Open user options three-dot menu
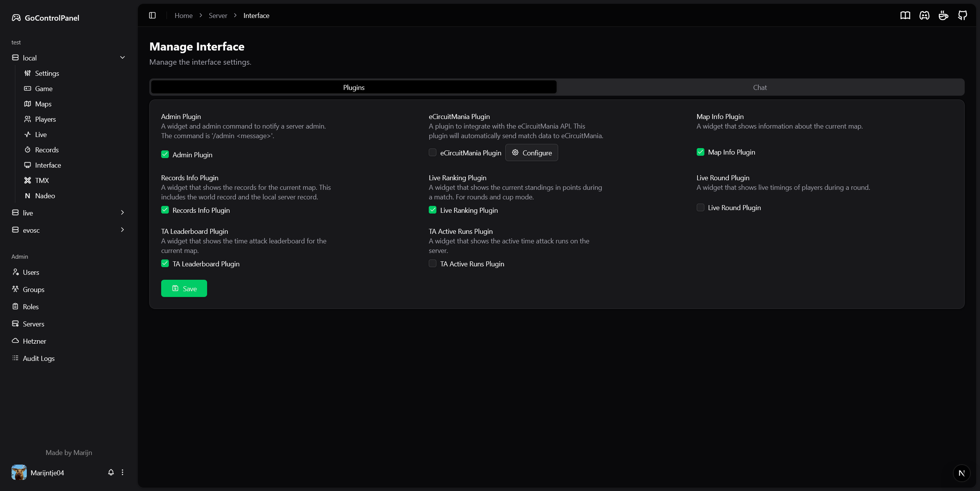The image size is (980, 491). click(122, 472)
